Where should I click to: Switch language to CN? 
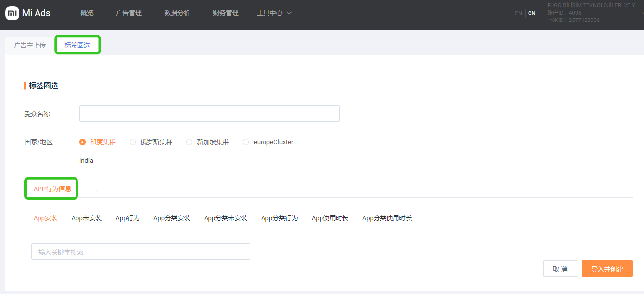[531, 13]
